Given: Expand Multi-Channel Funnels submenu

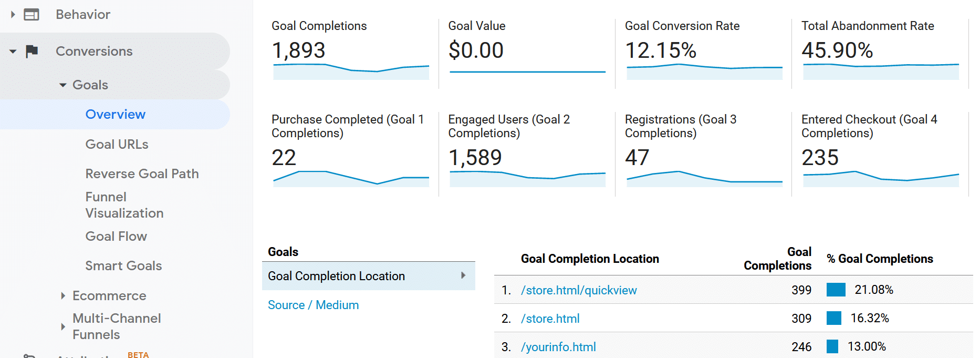Looking at the screenshot, I should tap(63, 326).
